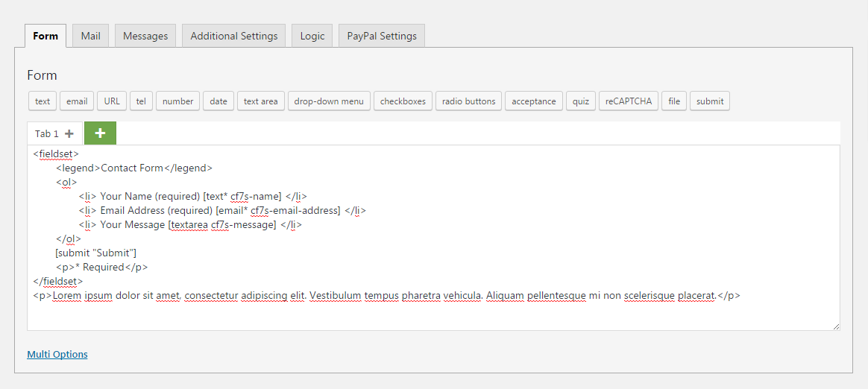Open the PayPal Settings tab
Screen dimensions: 868x389
point(382,36)
